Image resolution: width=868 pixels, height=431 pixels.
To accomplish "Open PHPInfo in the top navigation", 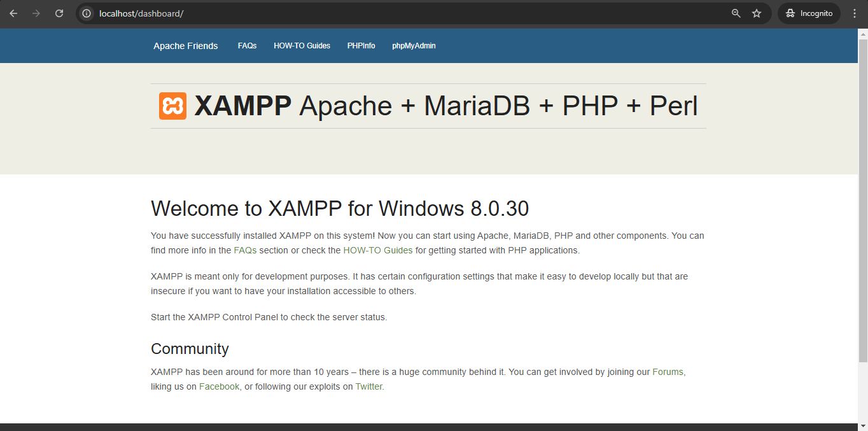I will point(361,46).
